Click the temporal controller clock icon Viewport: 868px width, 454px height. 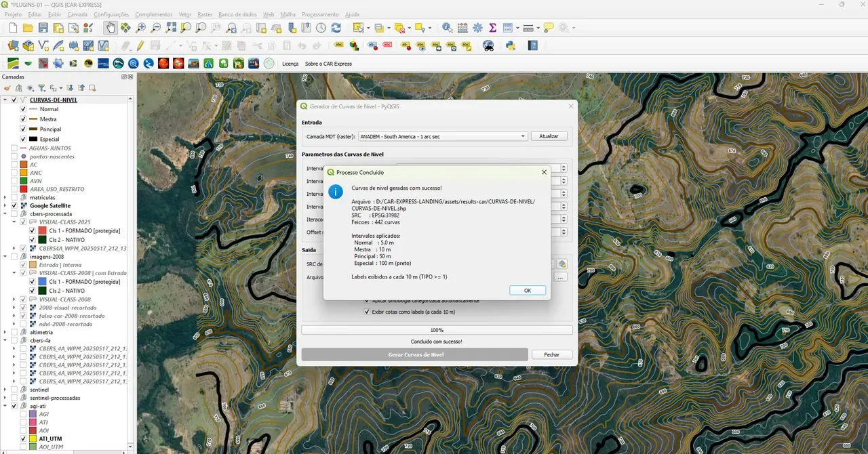tap(320, 28)
